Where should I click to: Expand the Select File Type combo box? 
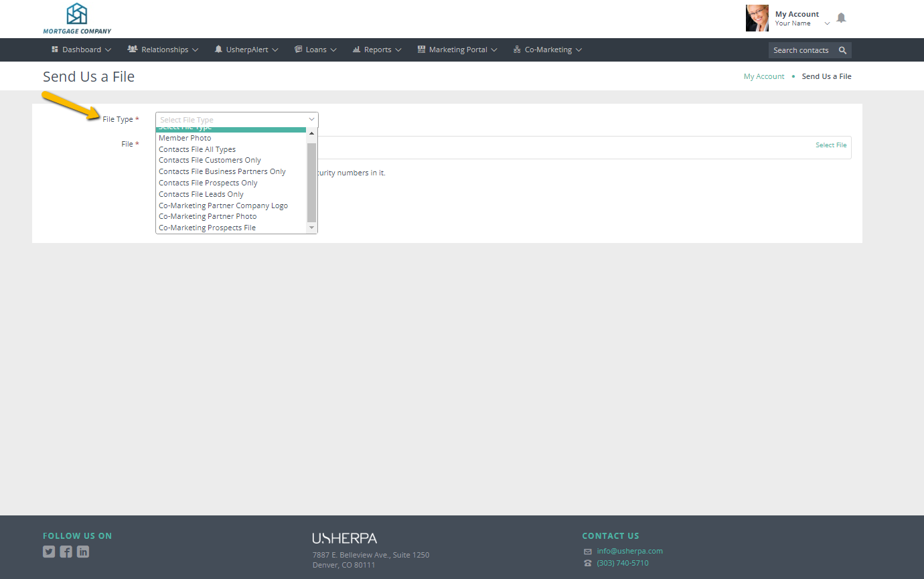click(236, 120)
